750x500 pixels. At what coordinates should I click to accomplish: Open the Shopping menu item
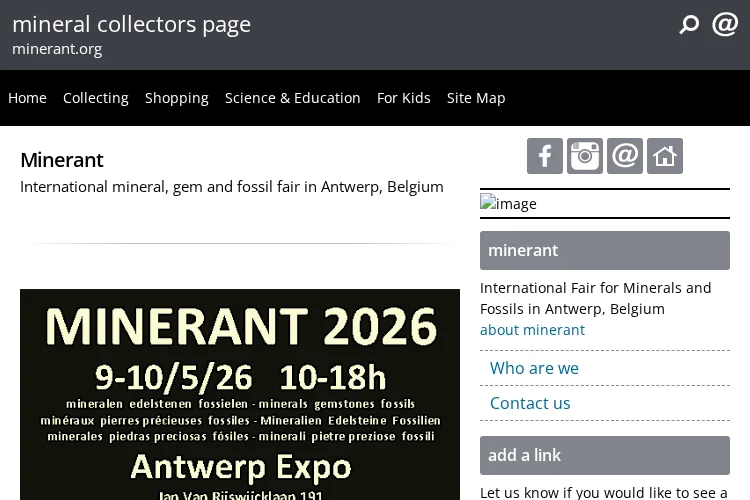click(176, 98)
